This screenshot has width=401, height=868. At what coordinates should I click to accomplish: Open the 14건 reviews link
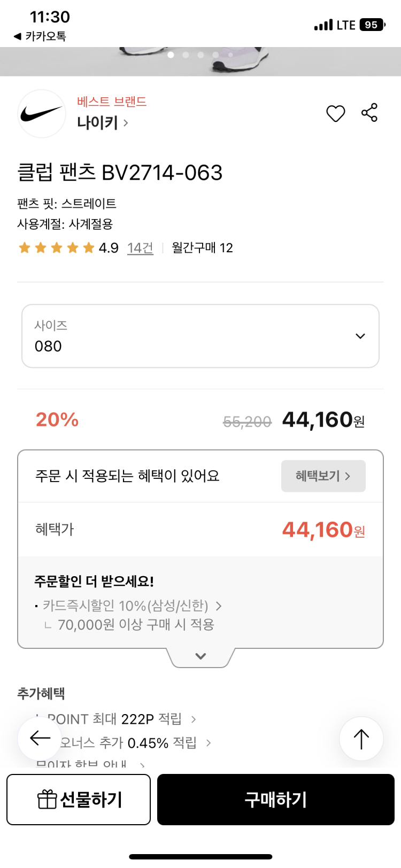pyautogui.click(x=140, y=248)
